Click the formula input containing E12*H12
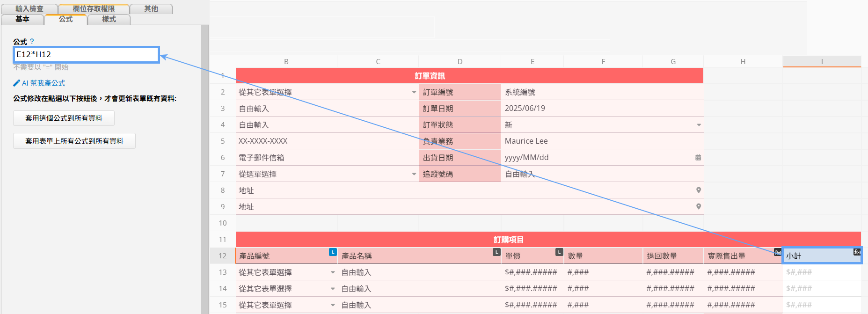Screen dimensions: 868x314 tap(86, 55)
